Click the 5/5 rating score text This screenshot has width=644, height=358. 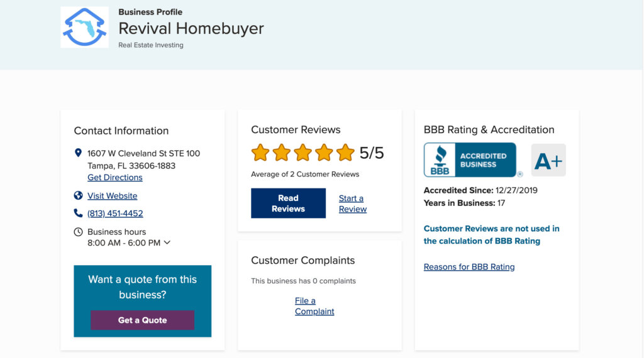click(x=372, y=153)
